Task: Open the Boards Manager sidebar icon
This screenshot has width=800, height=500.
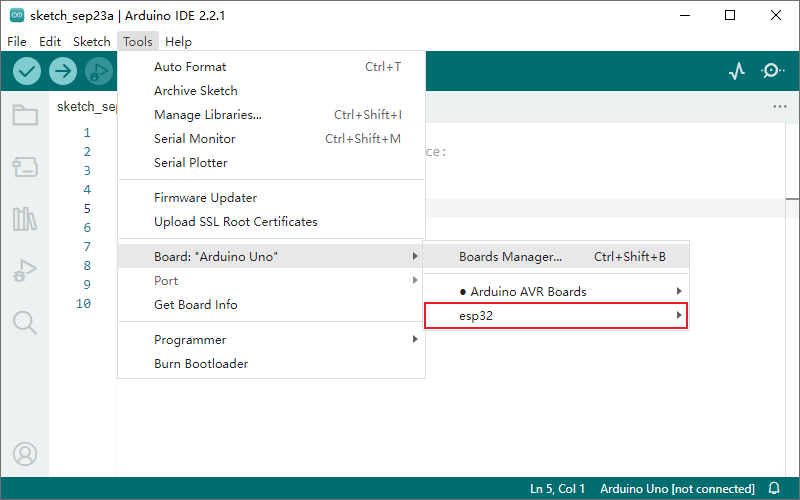Action: tap(25, 167)
